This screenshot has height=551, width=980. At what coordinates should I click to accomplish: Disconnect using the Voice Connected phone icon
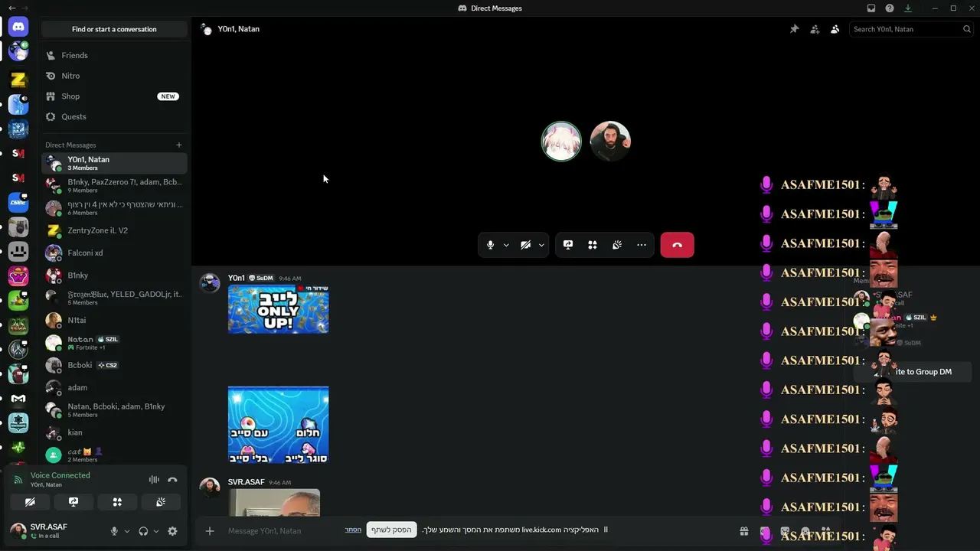pos(172,480)
